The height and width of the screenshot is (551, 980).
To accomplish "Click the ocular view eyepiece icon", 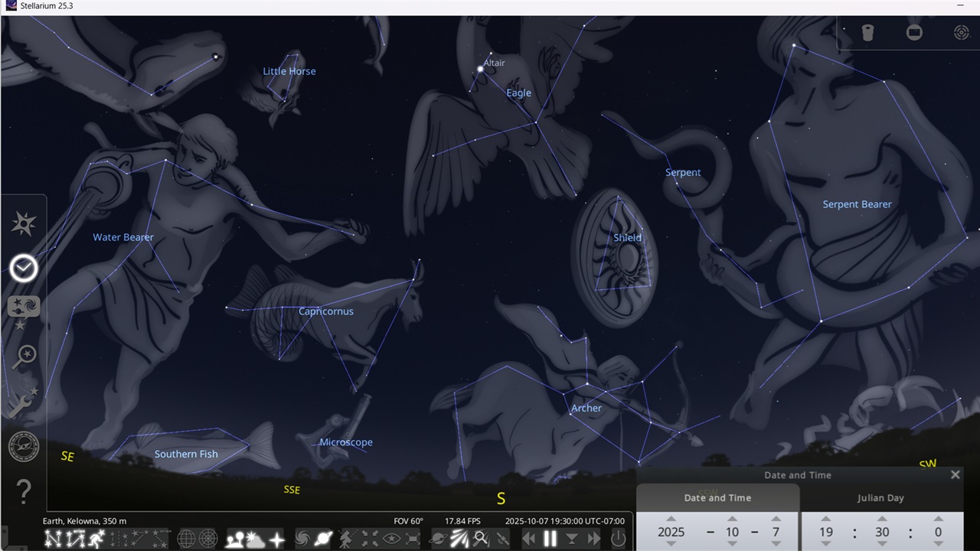I will click(x=867, y=32).
